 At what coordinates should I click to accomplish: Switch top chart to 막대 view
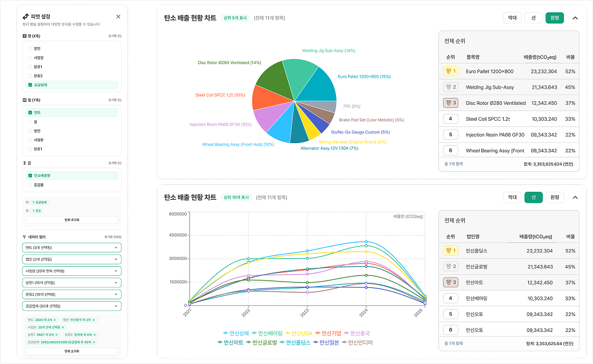point(512,18)
